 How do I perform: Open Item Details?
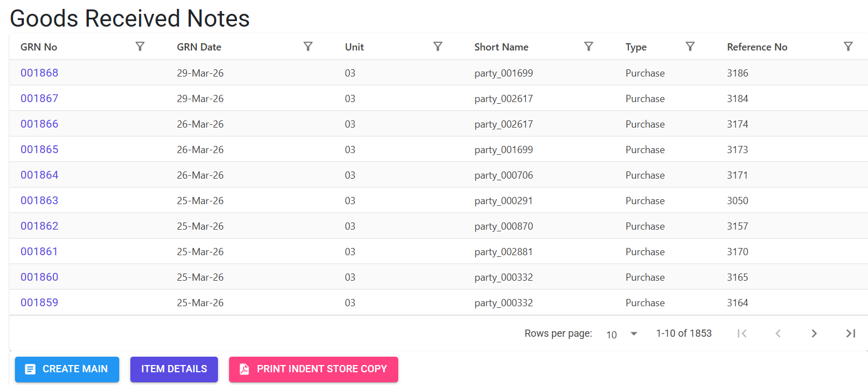click(x=174, y=369)
